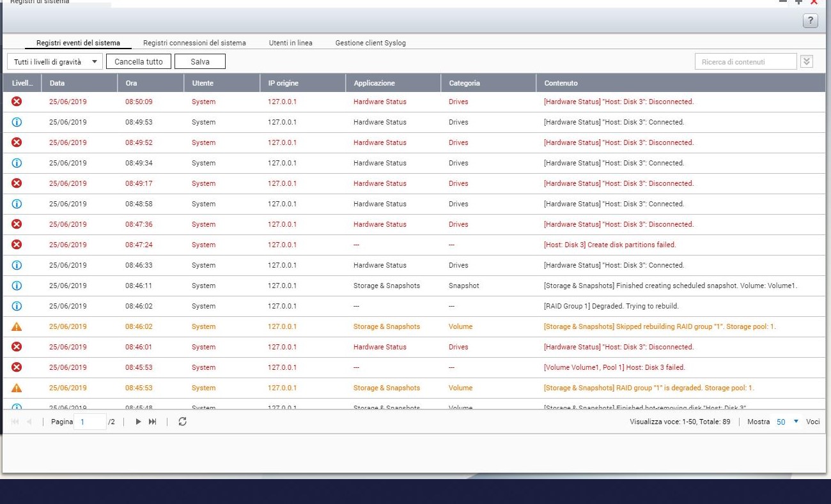The image size is (831, 504).
Task: Jump to last page arrow
Action: coord(153,422)
